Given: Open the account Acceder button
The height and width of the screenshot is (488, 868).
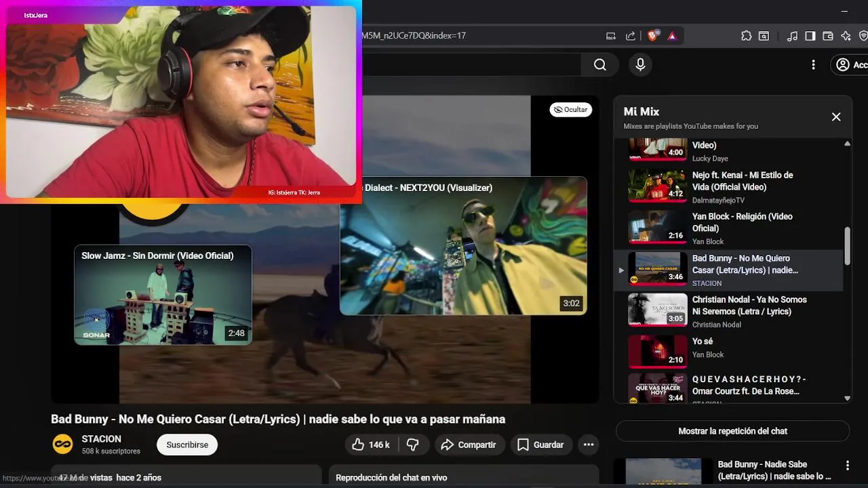Looking at the screenshot, I should pos(850,64).
